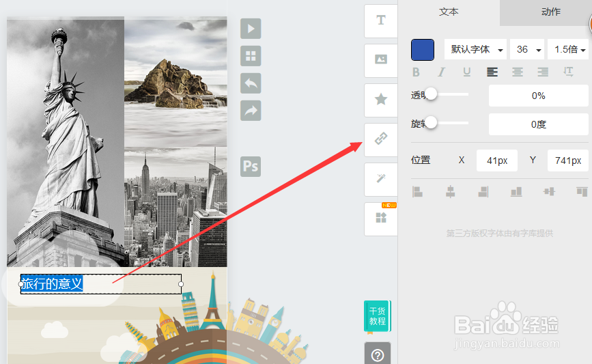The image size is (592, 364).
Task: Toggle italic formatting
Action: tap(441, 72)
